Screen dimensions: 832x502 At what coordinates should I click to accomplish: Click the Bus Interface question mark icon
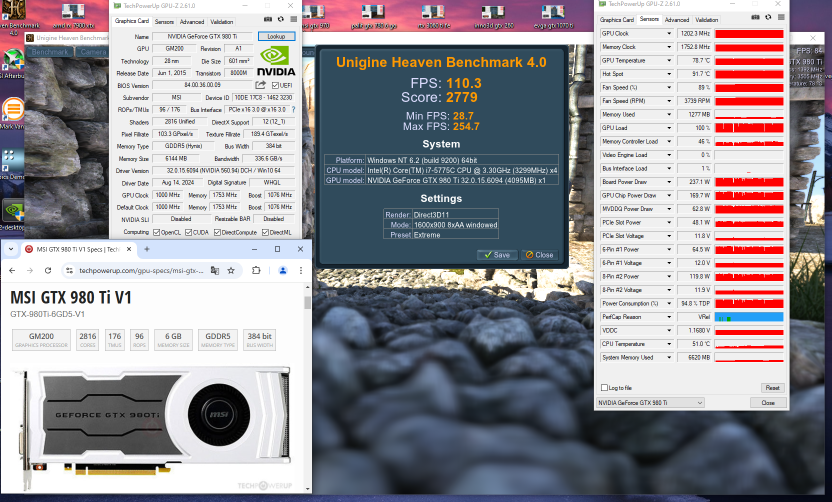(292, 109)
